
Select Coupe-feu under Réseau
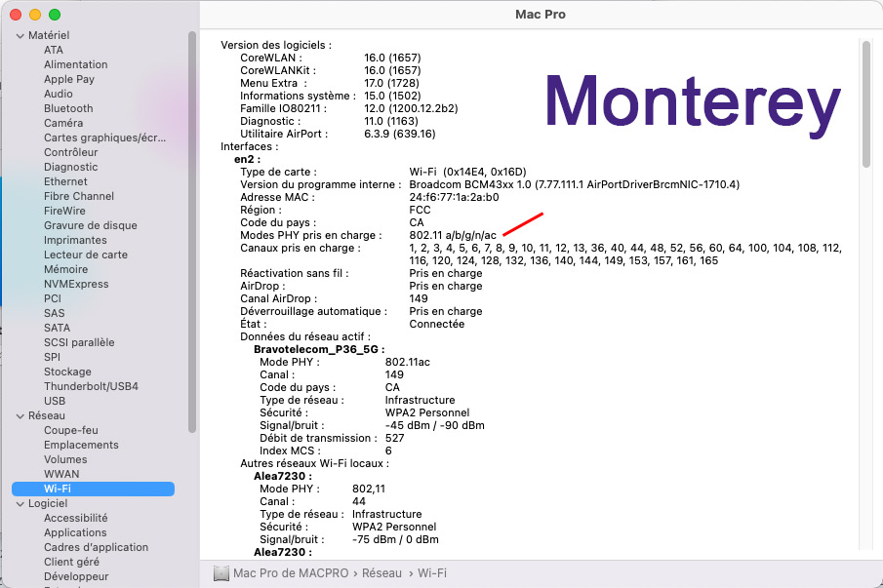tap(71, 430)
